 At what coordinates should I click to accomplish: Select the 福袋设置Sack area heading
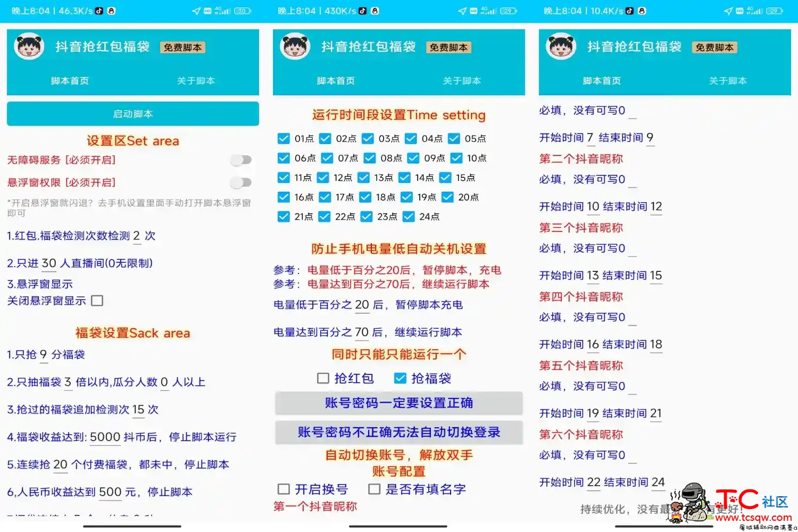[x=133, y=334]
